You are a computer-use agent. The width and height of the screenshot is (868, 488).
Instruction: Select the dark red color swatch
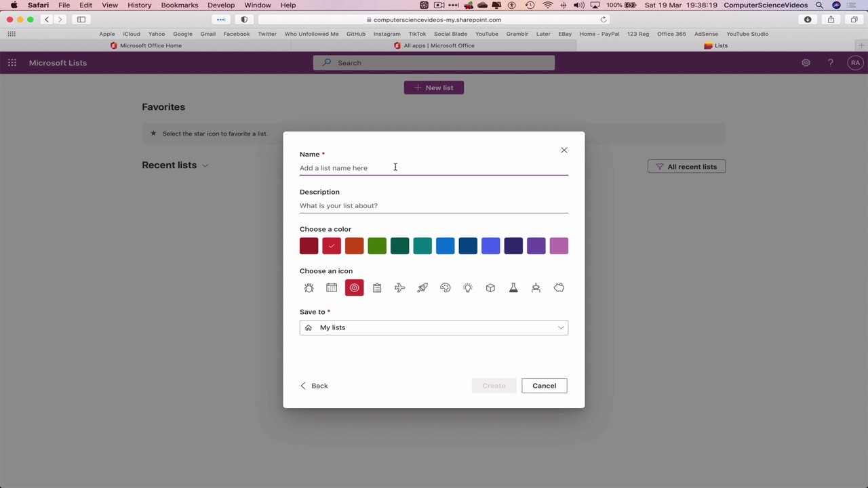coord(309,246)
